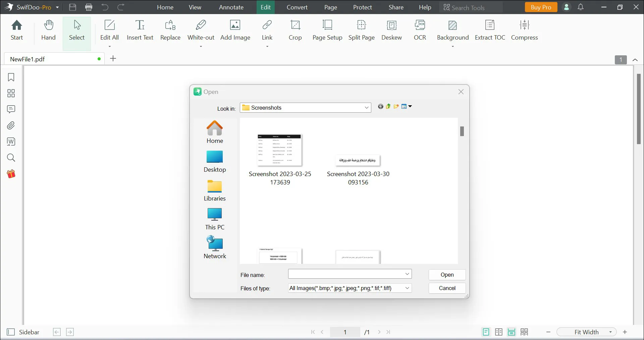
Task: Click the search magnifier in the left sidebar
Action: point(11,158)
